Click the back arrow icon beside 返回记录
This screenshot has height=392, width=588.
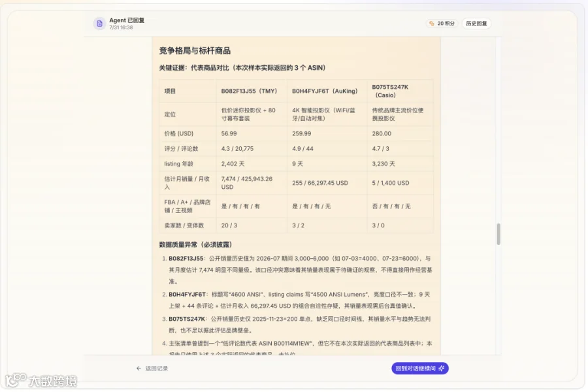[139, 368]
